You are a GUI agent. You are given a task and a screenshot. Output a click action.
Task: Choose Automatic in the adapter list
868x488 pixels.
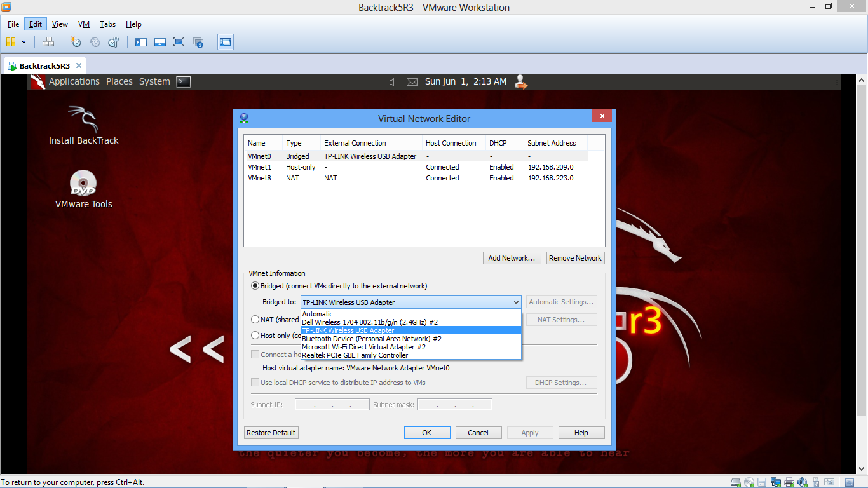click(411, 314)
